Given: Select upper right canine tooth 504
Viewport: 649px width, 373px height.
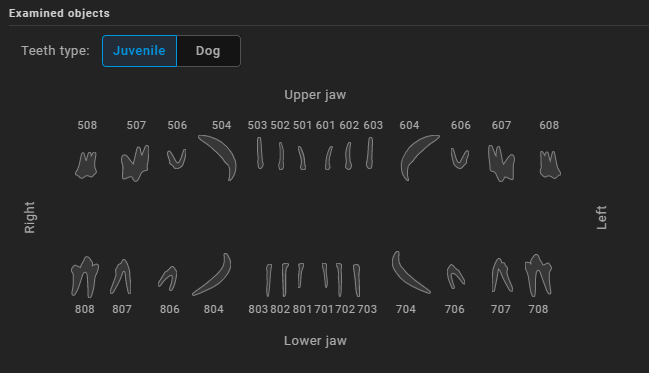Looking at the screenshot, I should click(218, 157).
